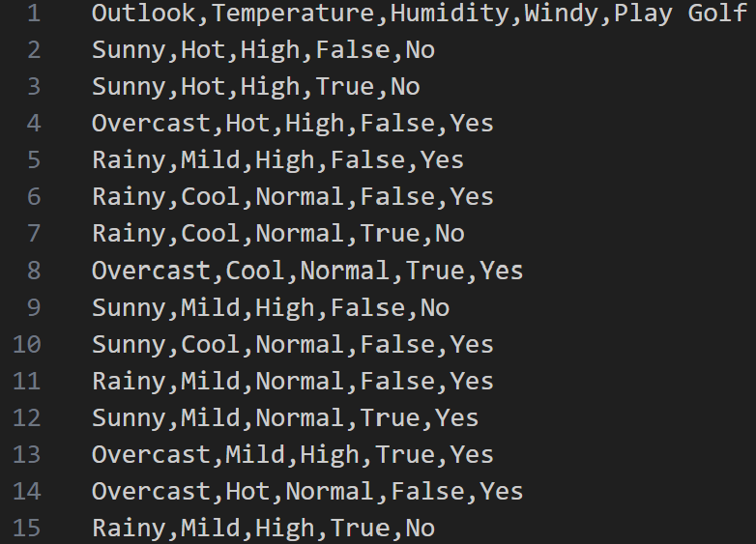The image size is (756, 544).
Task: Click Sunny on line 12
Action: [129, 418]
